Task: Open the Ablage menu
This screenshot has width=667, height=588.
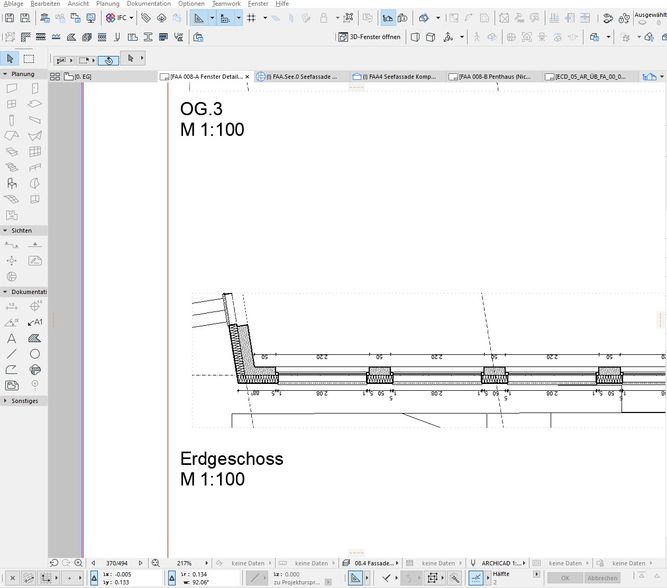Action: click(13, 4)
